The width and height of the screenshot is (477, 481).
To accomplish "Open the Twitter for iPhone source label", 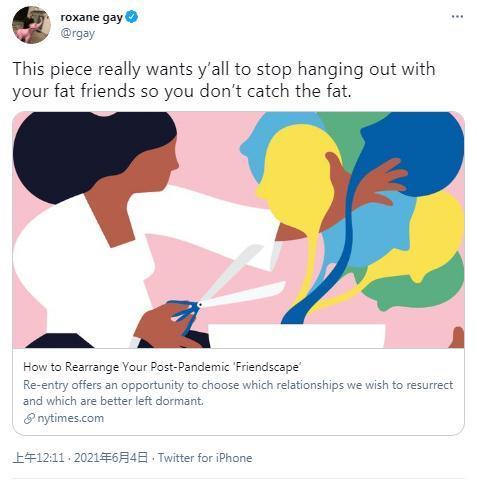I will 205,458.
